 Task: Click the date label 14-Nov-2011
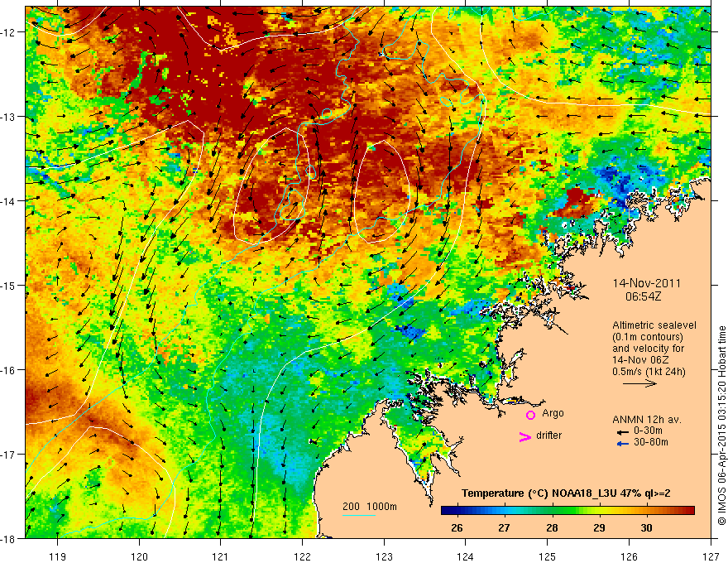(647, 283)
